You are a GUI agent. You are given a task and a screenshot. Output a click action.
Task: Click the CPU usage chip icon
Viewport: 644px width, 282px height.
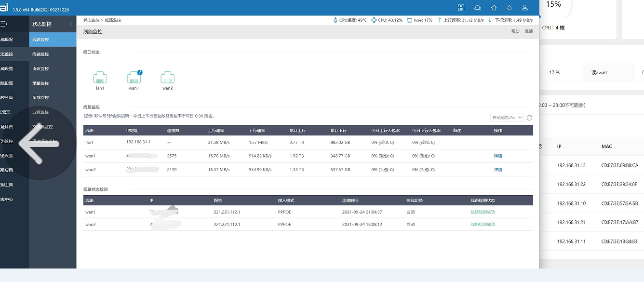coord(375,20)
